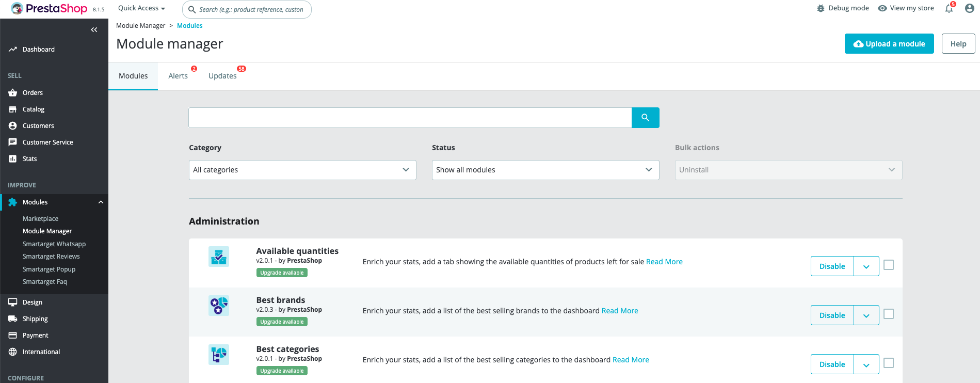Click the 8.1.5 version label
This screenshot has height=383, width=980.
(99, 10)
